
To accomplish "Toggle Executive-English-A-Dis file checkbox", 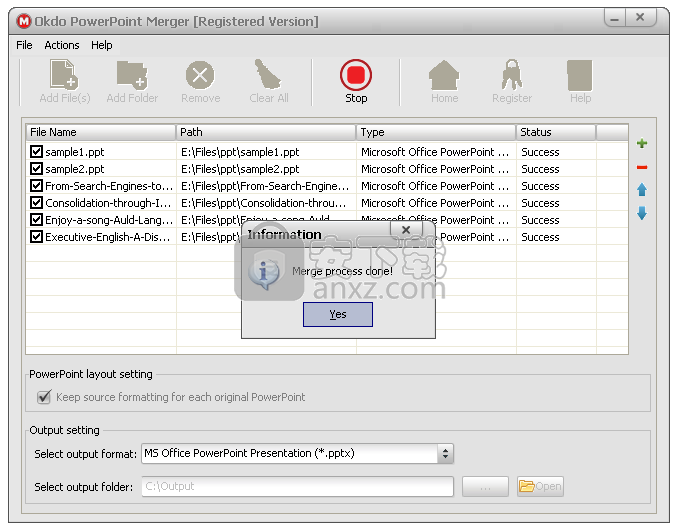I will coord(36,237).
